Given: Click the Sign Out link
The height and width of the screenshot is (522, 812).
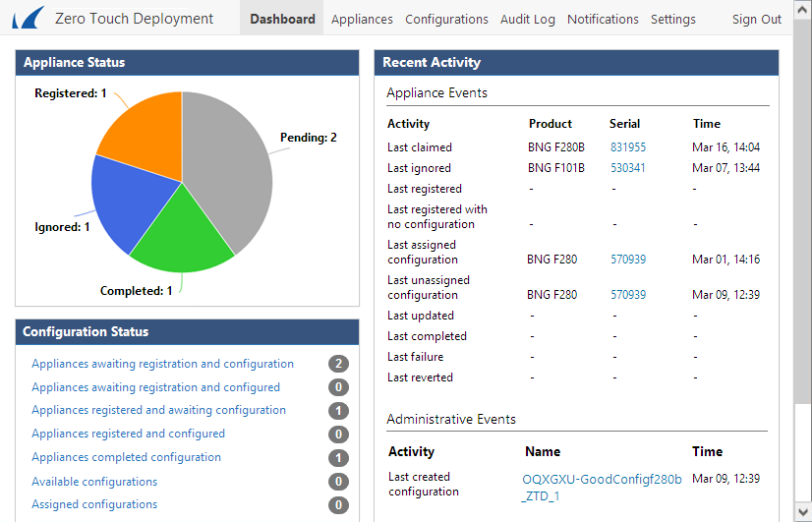Looking at the screenshot, I should (x=757, y=19).
